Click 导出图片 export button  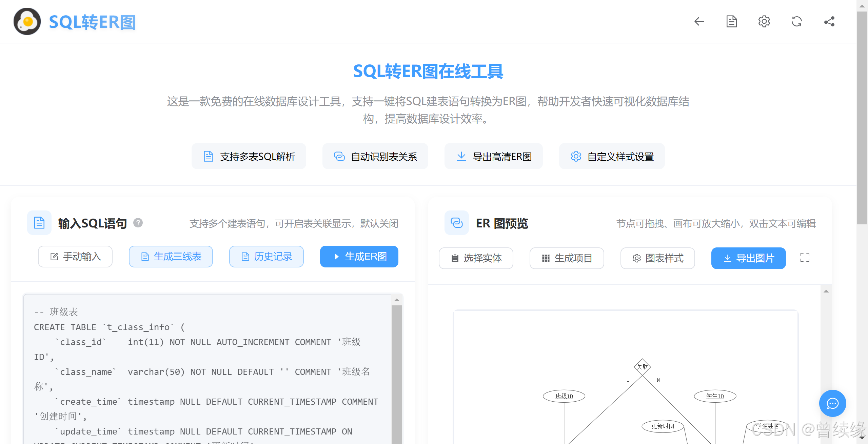[748, 258]
